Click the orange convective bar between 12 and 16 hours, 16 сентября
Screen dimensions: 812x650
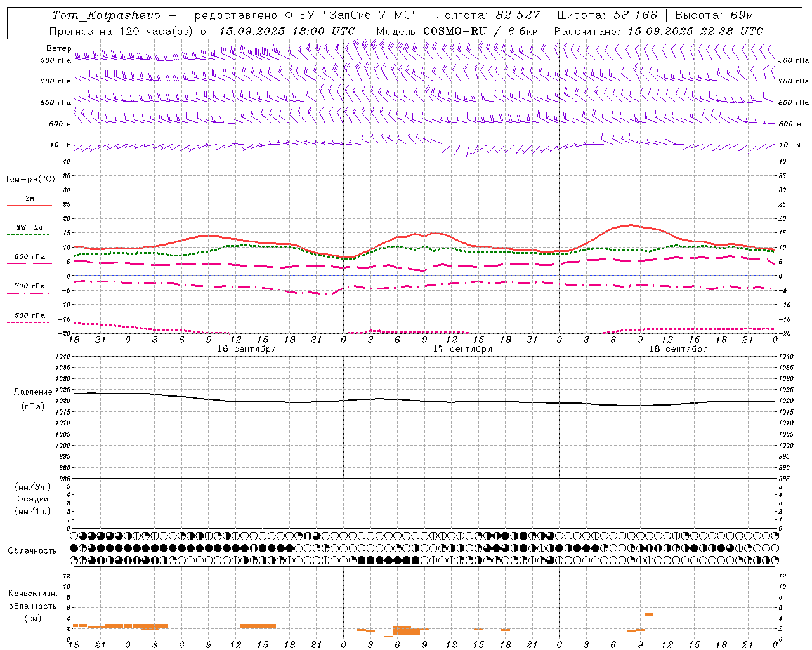coord(258,627)
